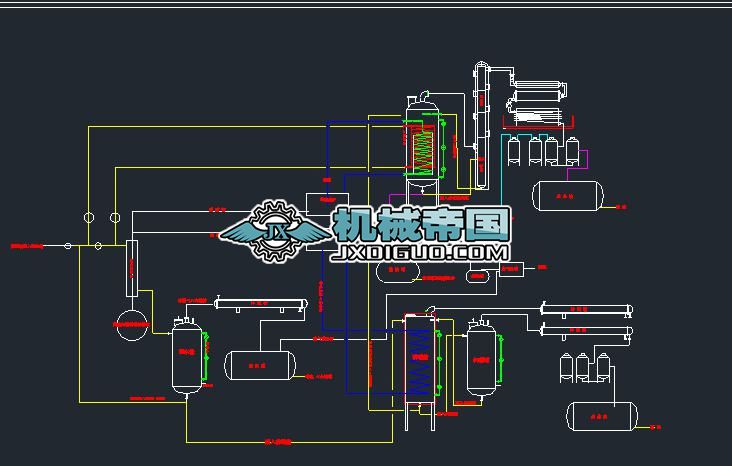Pick the tall distillation column at top

click(481, 125)
